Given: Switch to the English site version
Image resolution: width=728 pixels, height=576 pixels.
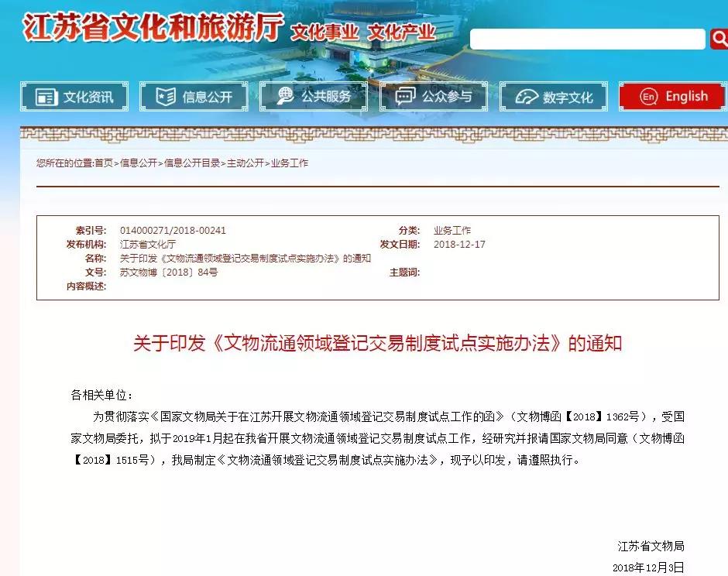Looking at the screenshot, I should (685, 97).
